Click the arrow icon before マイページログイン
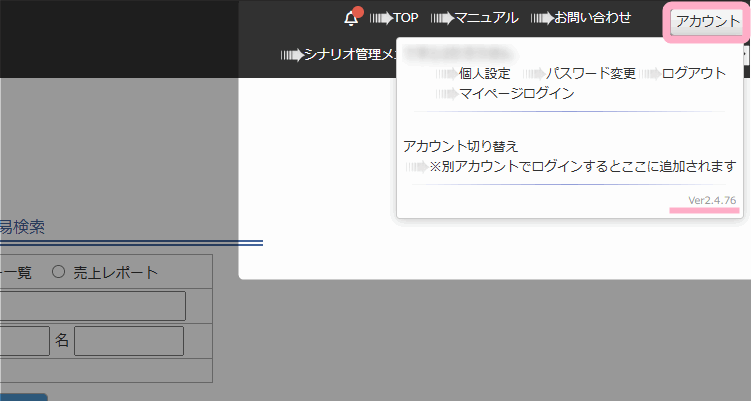This screenshot has width=751, height=401. coord(445,94)
